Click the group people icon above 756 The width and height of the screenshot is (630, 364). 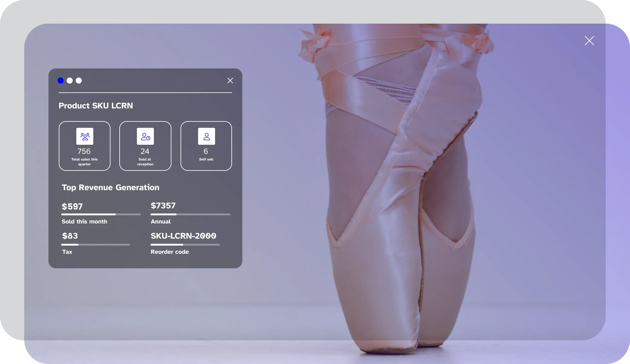(85, 136)
